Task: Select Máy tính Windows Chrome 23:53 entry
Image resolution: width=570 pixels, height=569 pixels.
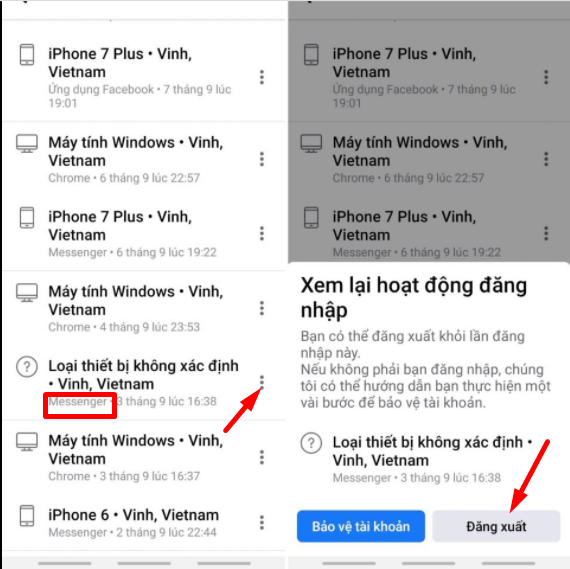Action: [144, 309]
